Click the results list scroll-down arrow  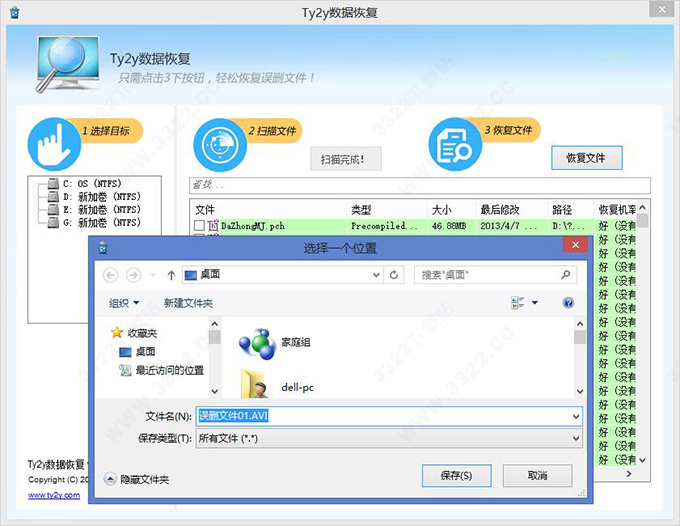(642, 460)
